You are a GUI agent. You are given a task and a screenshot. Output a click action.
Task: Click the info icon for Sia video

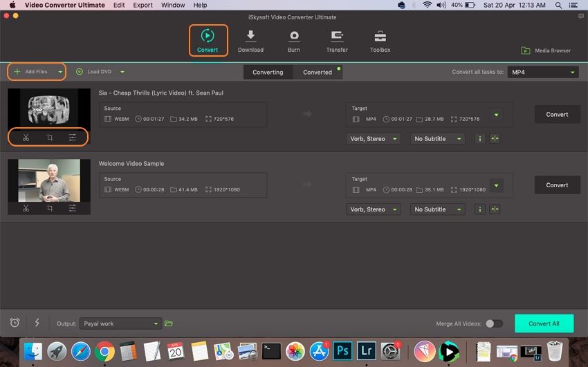(x=479, y=138)
